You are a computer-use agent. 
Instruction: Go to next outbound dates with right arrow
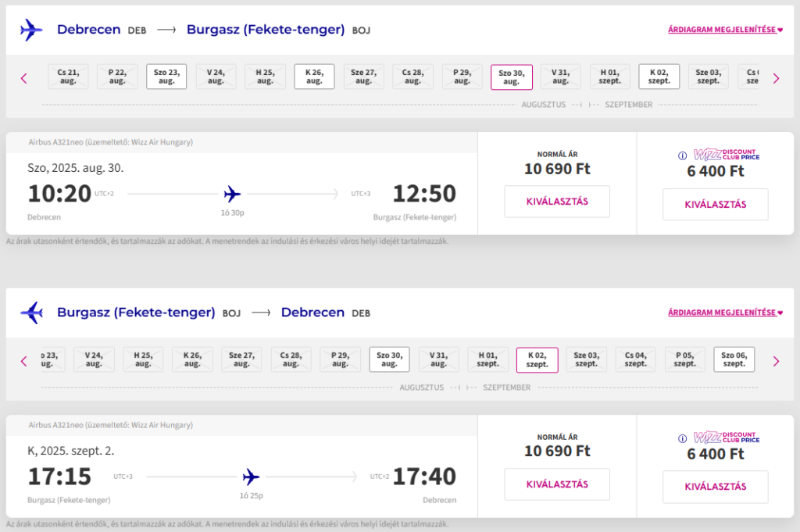776,78
